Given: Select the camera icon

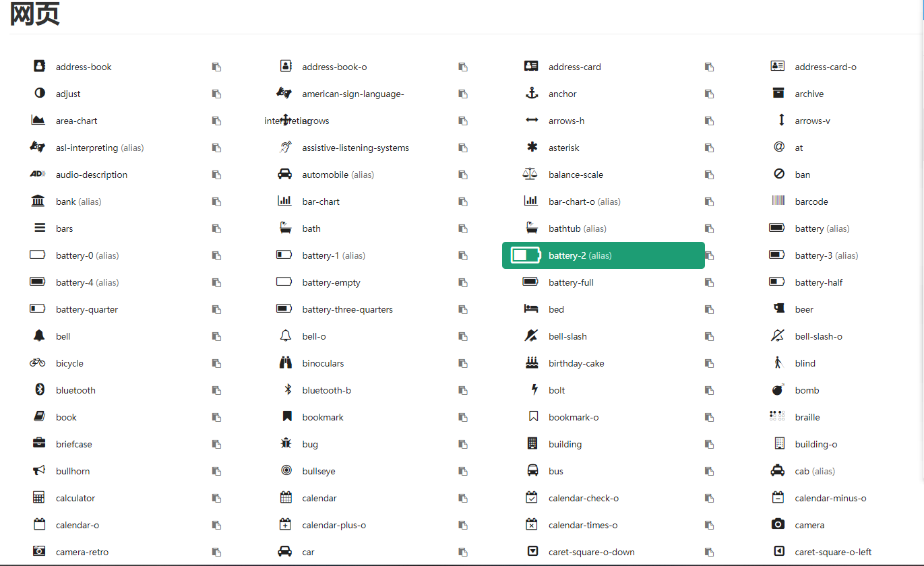Looking at the screenshot, I should pyautogui.click(x=778, y=524).
